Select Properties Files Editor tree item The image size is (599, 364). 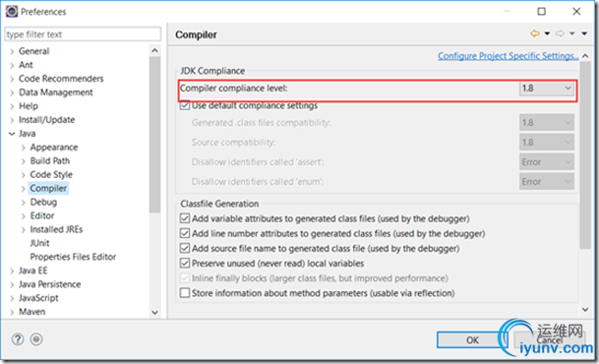coord(73,257)
